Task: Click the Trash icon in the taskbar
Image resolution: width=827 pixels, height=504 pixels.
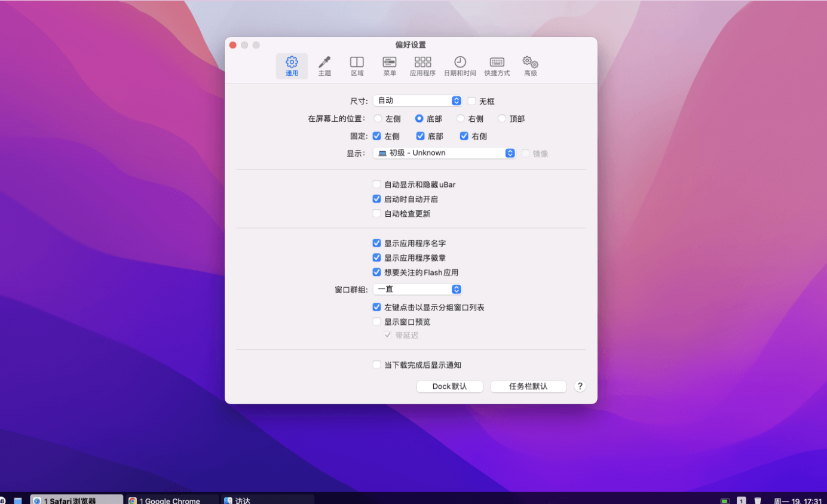Action: 758,500
